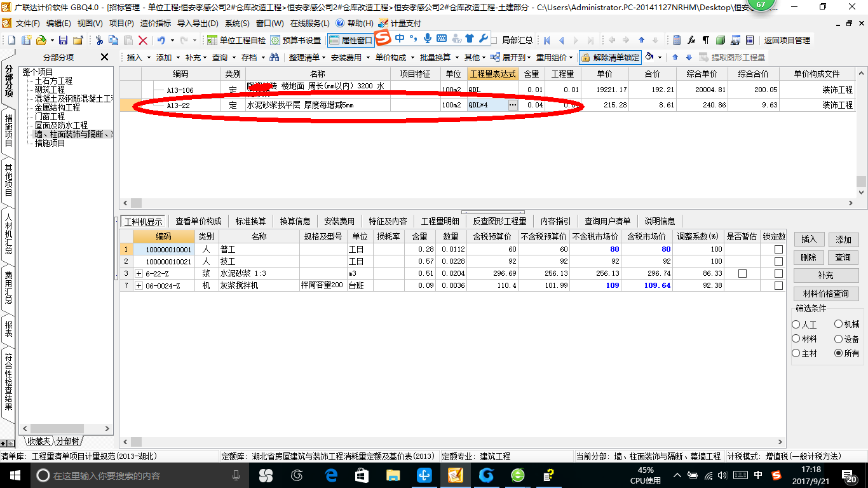Switch to the 查看单价构成 tab
Screen dimensions: 868x488
point(199,221)
